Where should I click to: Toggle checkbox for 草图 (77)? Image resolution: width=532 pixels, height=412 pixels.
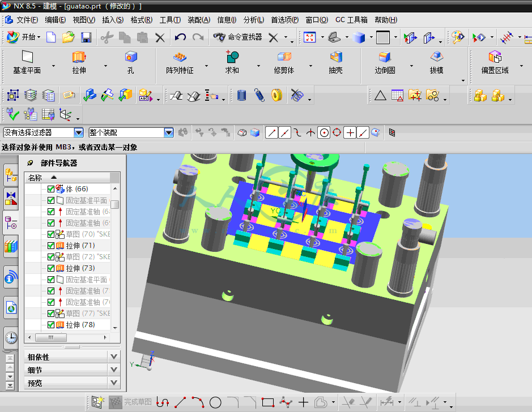[51, 314]
